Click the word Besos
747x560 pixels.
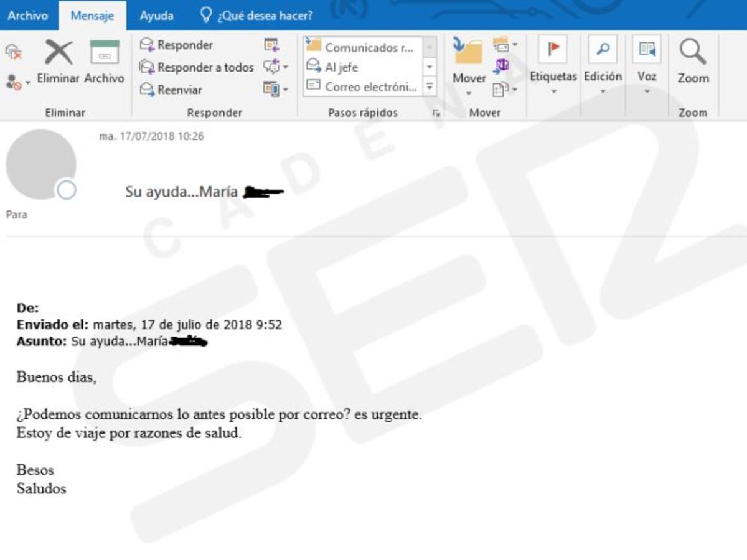pyautogui.click(x=35, y=470)
